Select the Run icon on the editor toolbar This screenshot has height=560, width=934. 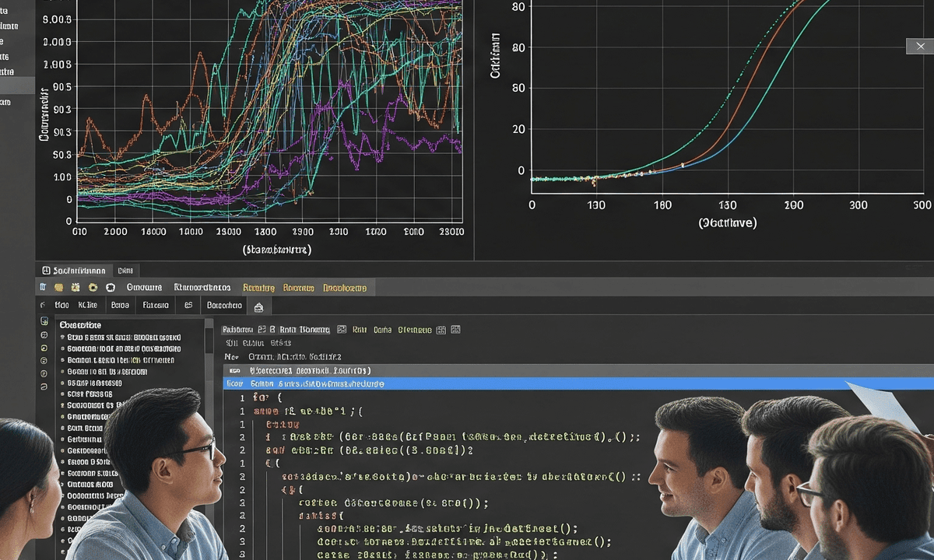tap(342, 330)
